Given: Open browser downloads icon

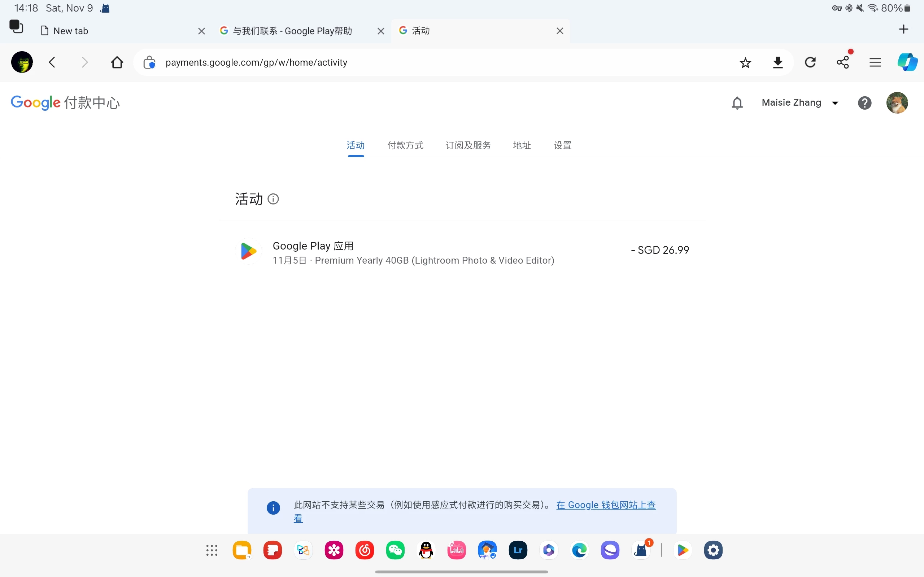Looking at the screenshot, I should coord(778,63).
